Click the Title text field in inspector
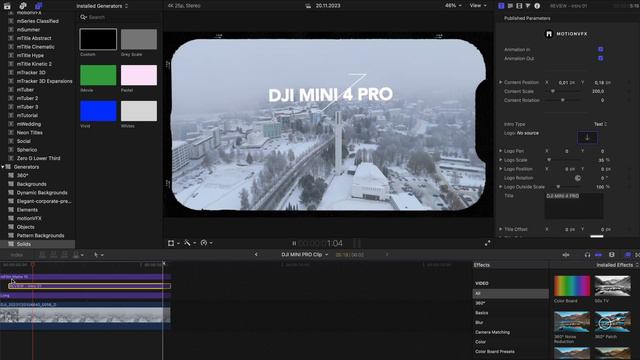Screen dimensions: 640x360 pyautogui.click(x=573, y=206)
